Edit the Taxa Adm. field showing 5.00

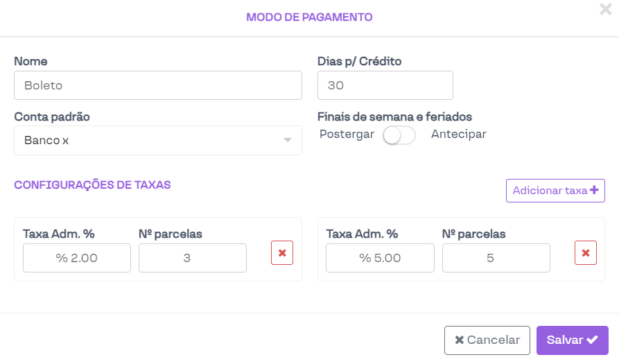(x=380, y=258)
